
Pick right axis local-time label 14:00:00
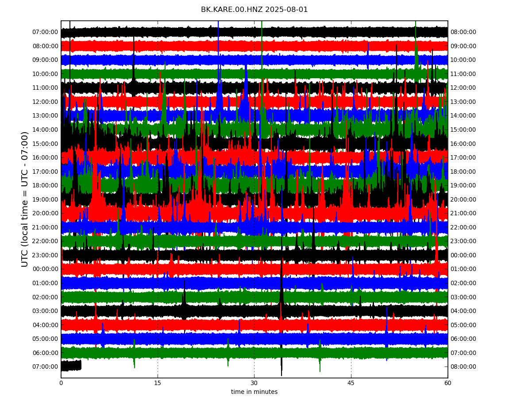[x=463, y=116]
